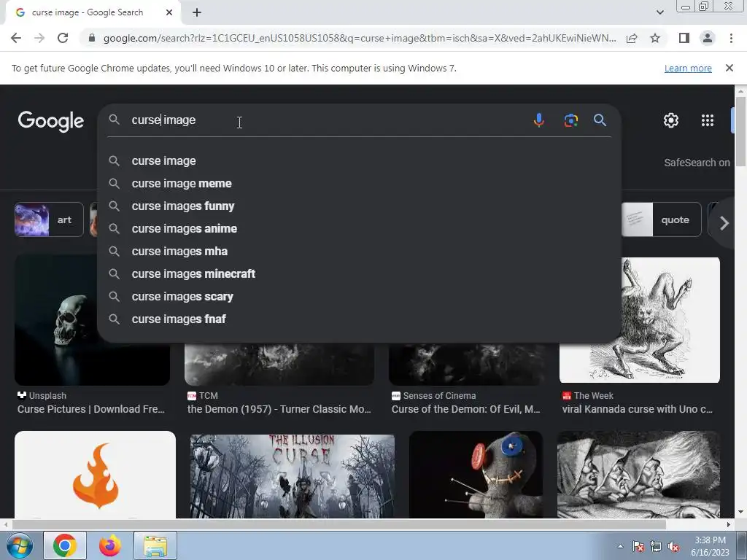Show more filter chips with right arrow
747x560 pixels.
pyautogui.click(x=724, y=223)
